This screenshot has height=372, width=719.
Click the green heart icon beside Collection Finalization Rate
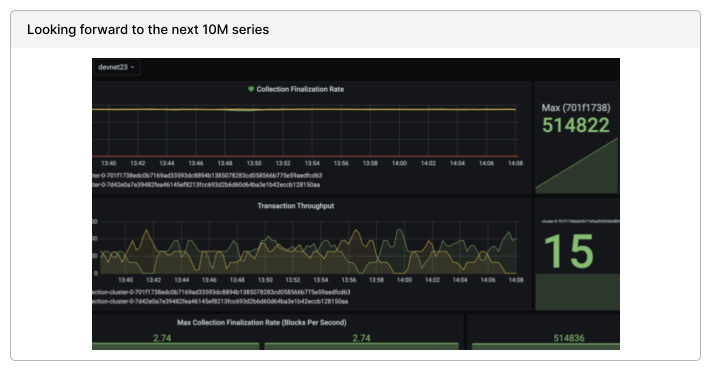pyautogui.click(x=251, y=89)
